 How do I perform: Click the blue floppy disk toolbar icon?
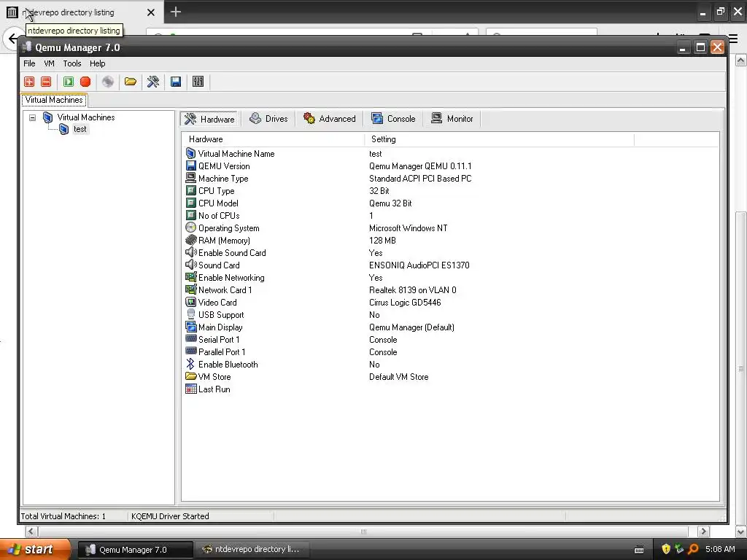(176, 82)
